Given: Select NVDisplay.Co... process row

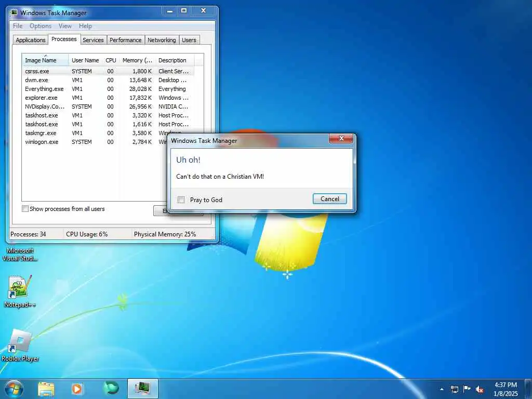Looking at the screenshot, I should click(108, 107).
